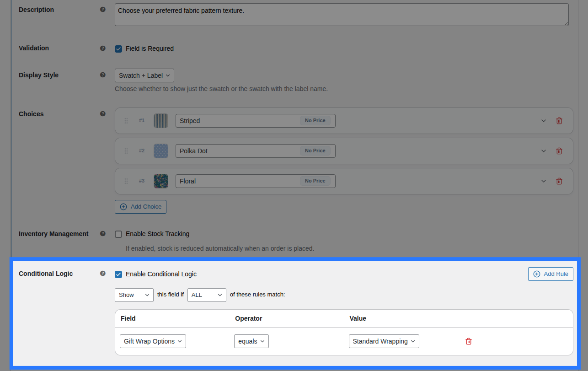
Task: Expand the Striped choice details
Action: point(544,121)
